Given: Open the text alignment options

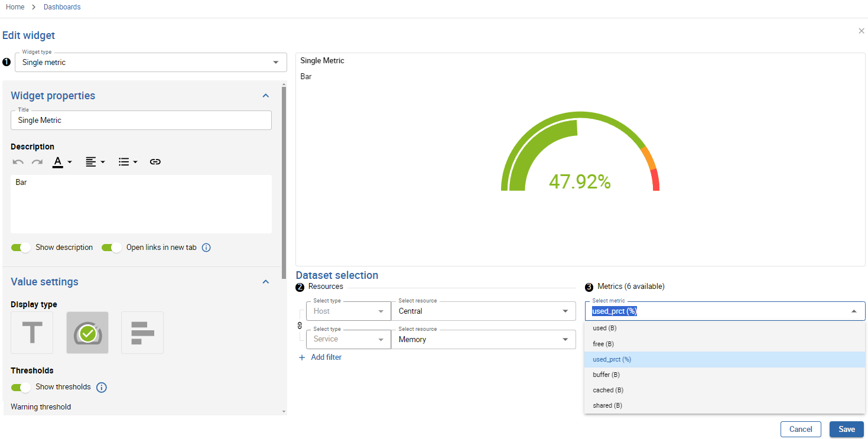Looking at the screenshot, I should (95, 162).
